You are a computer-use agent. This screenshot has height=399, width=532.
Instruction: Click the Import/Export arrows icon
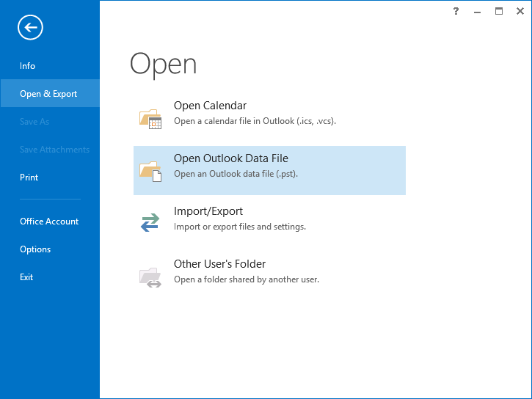pyautogui.click(x=150, y=222)
